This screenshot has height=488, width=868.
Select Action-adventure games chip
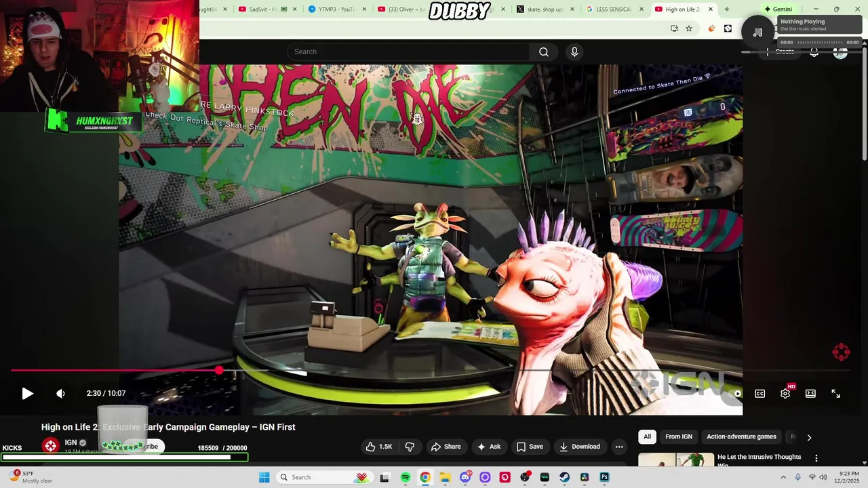click(x=741, y=437)
